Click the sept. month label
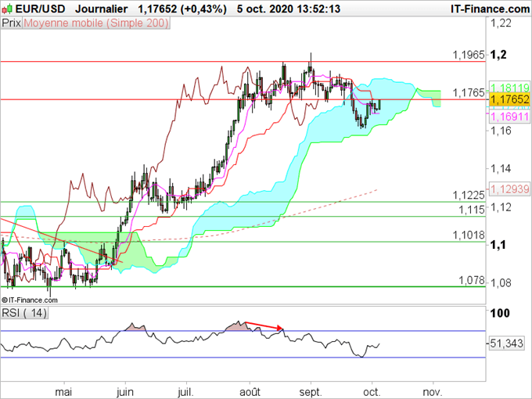The image size is (532, 399). (x=311, y=392)
